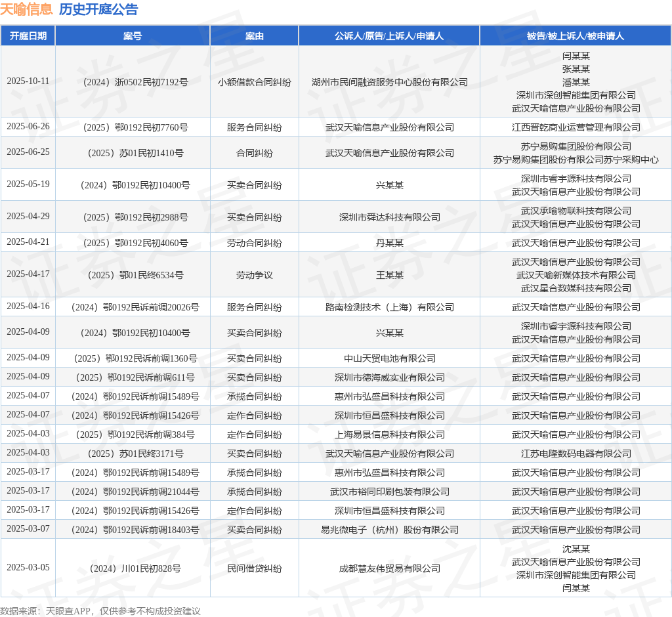Click case number (2025)鄂0192民诉前调384号
This screenshot has width=672, height=617.
click(135, 435)
